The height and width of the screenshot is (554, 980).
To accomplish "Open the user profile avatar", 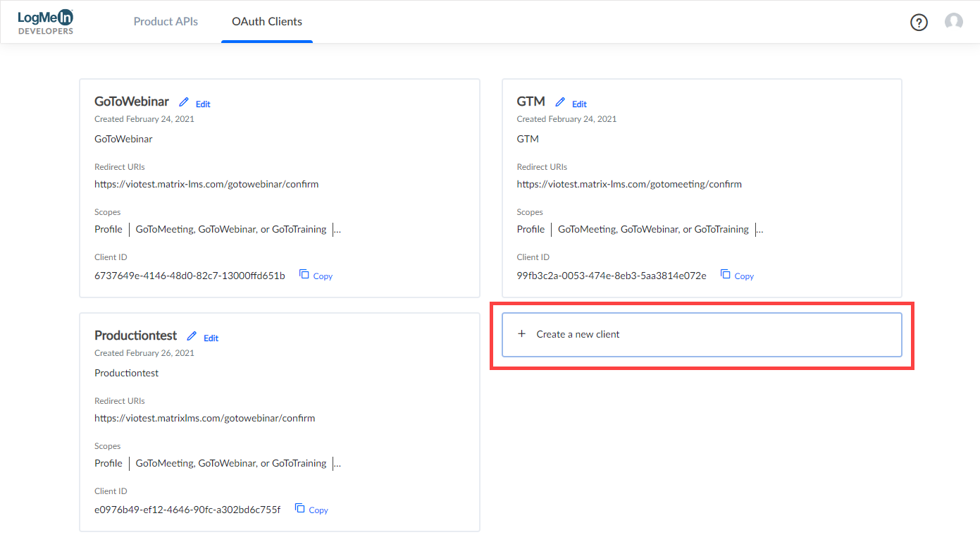I will click(954, 22).
